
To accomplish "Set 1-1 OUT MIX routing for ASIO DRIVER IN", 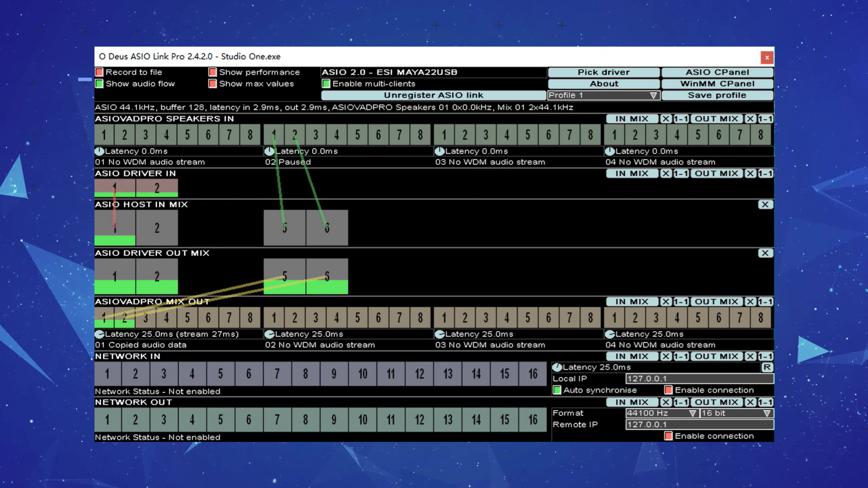I will click(765, 174).
